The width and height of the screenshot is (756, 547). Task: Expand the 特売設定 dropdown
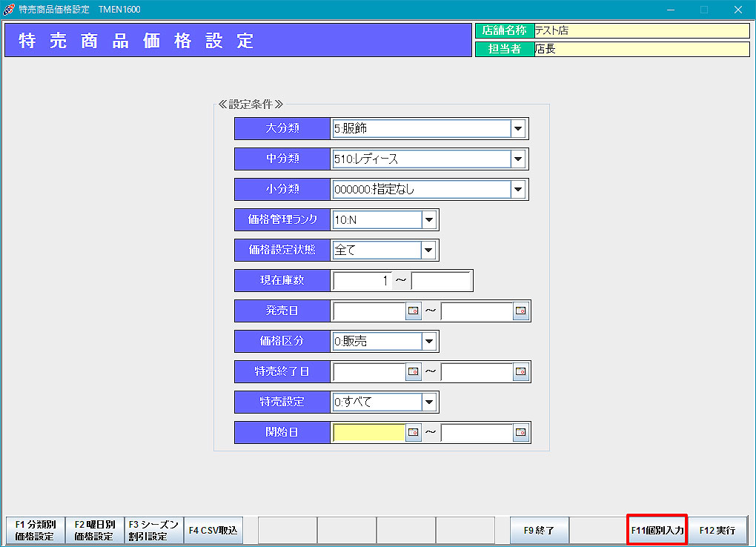[x=428, y=402]
